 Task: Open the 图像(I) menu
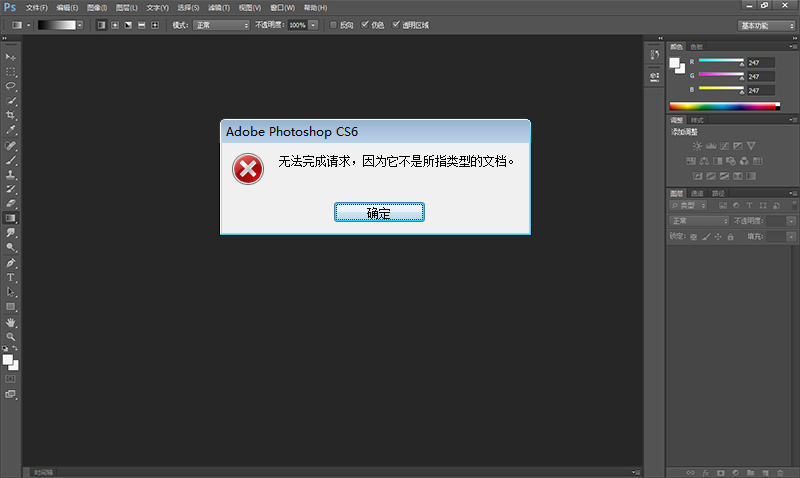click(97, 8)
